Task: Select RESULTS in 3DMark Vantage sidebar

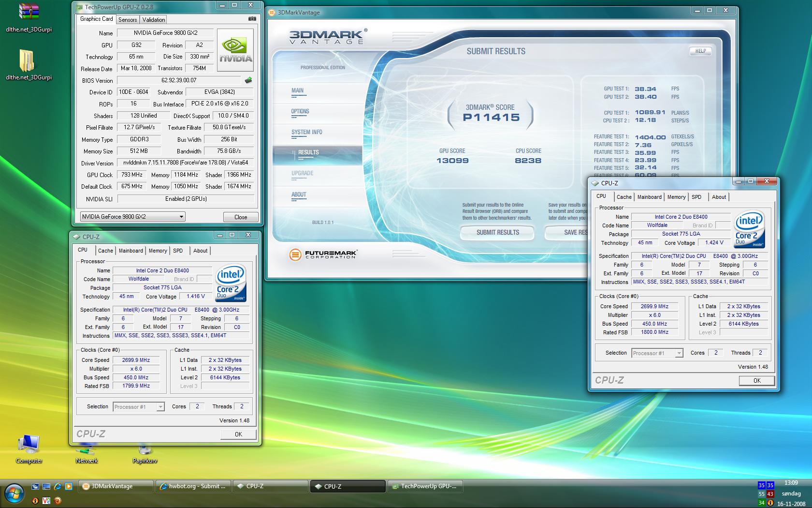Action: (317, 155)
